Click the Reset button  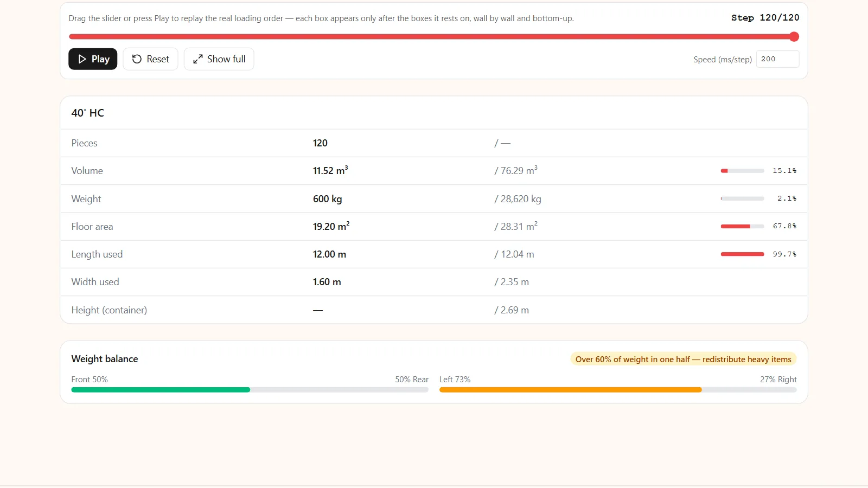coord(150,59)
